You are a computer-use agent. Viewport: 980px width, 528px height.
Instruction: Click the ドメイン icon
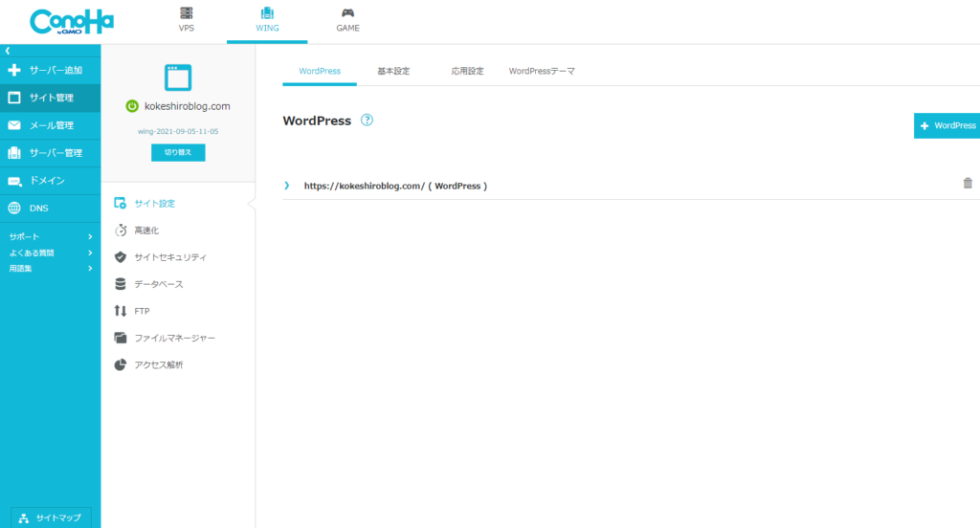pyautogui.click(x=14, y=181)
